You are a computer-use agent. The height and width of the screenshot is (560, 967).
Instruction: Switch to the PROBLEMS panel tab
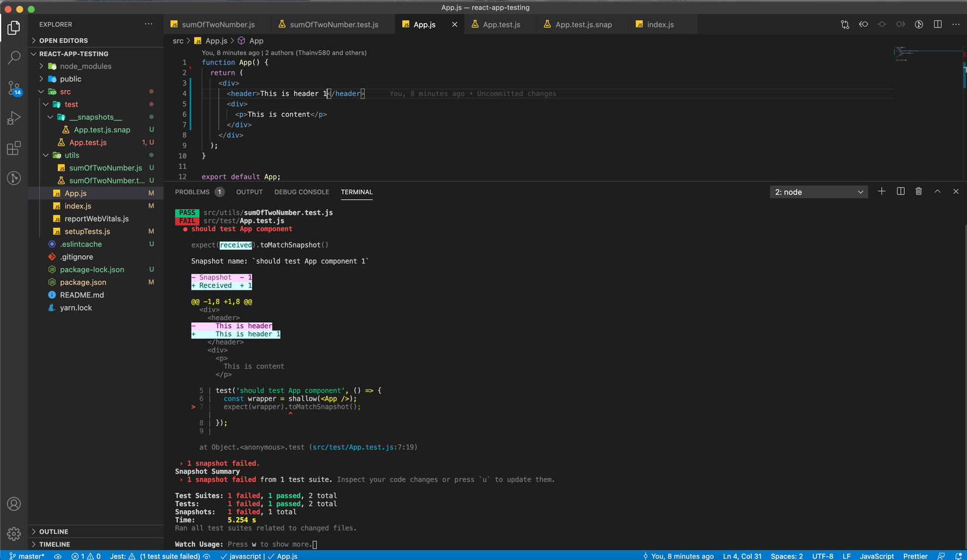[192, 192]
